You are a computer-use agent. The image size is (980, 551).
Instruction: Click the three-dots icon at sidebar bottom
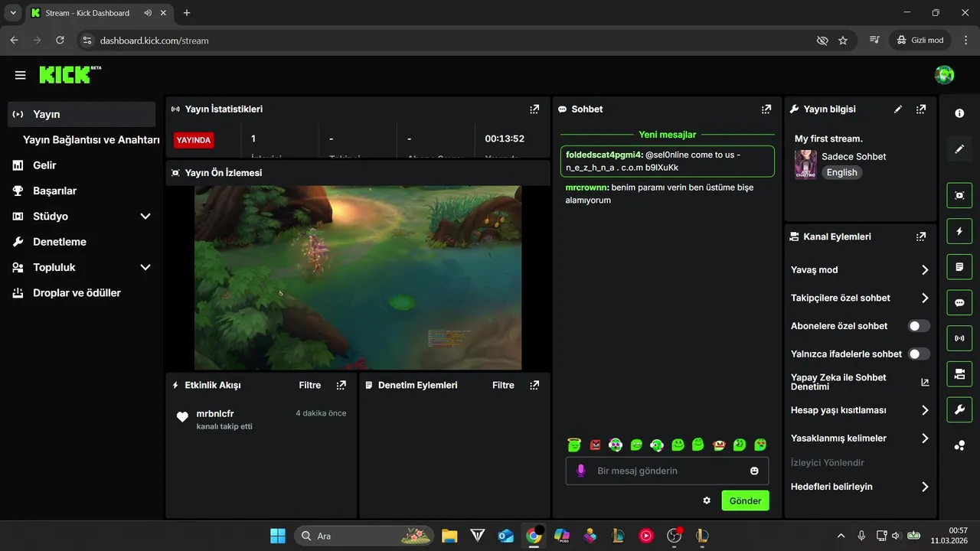(959, 446)
